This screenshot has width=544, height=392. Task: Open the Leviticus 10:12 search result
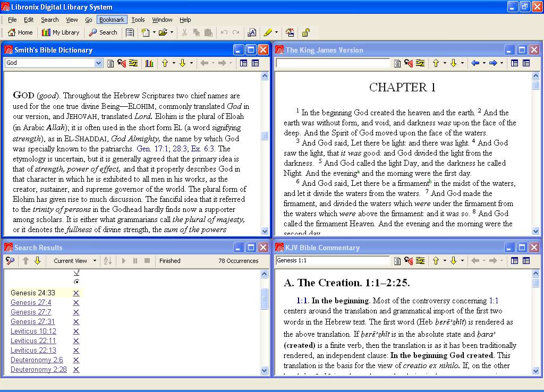(x=33, y=331)
